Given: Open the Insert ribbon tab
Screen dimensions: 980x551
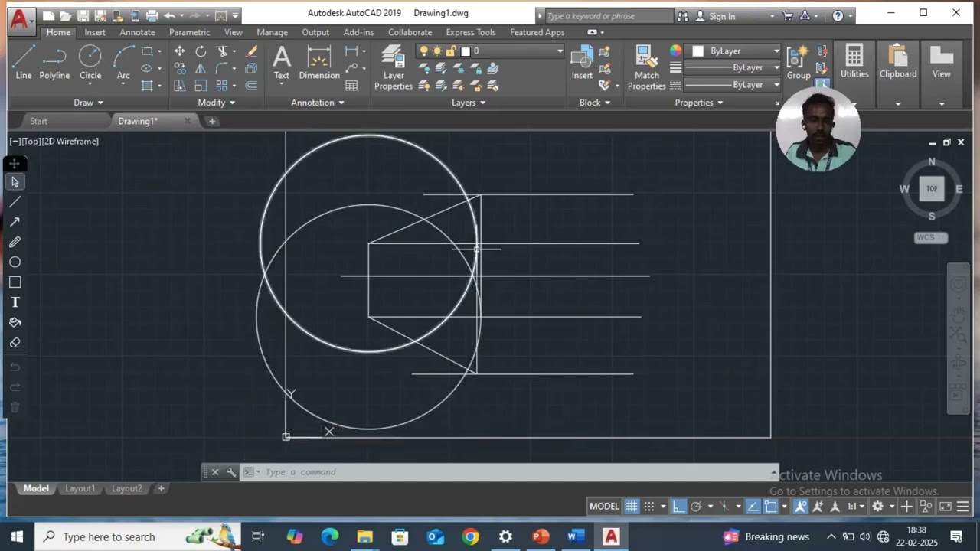Looking at the screenshot, I should [x=95, y=32].
